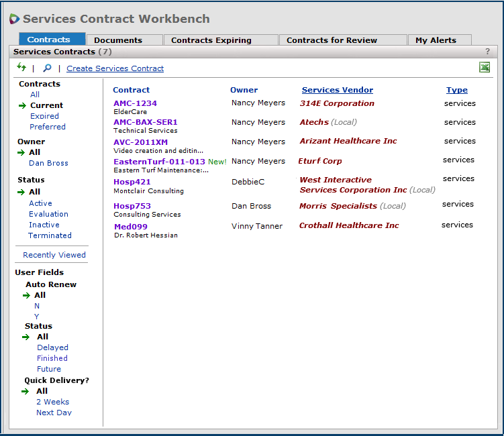Export the list with the Excel icon
504x436 pixels.
[484, 67]
